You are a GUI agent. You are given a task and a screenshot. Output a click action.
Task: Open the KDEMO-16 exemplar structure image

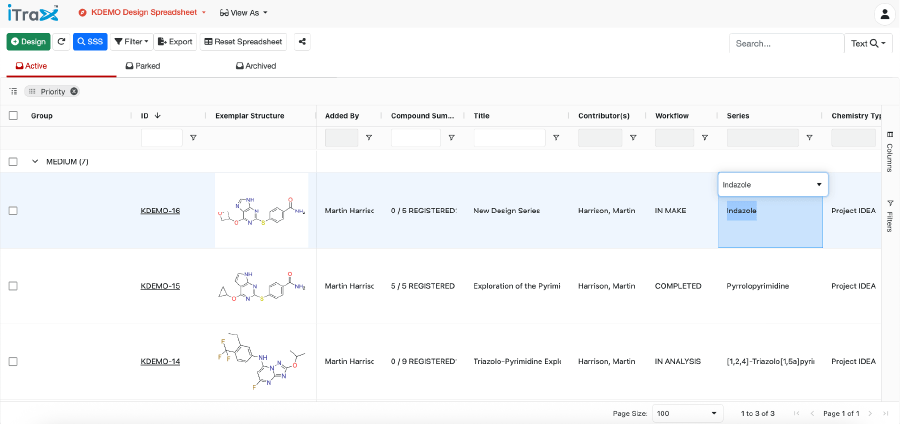tap(262, 211)
